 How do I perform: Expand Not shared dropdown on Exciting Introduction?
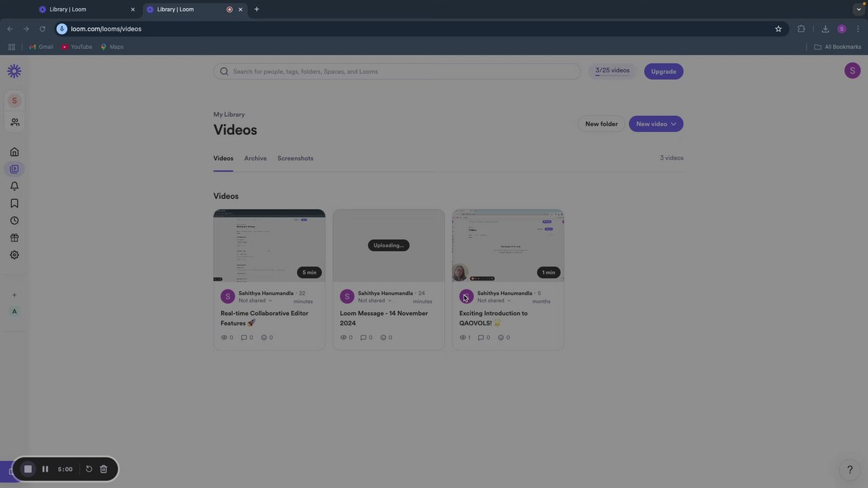pyautogui.click(x=494, y=300)
